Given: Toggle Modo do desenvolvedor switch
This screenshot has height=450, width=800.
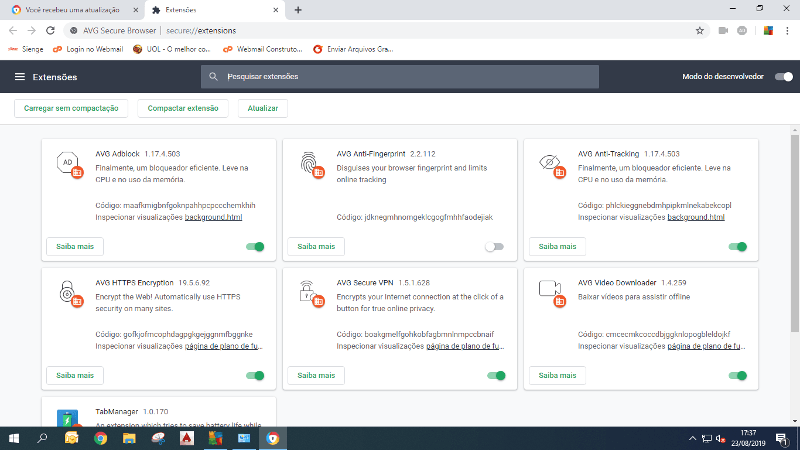Looking at the screenshot, I should tap(784, 77).
